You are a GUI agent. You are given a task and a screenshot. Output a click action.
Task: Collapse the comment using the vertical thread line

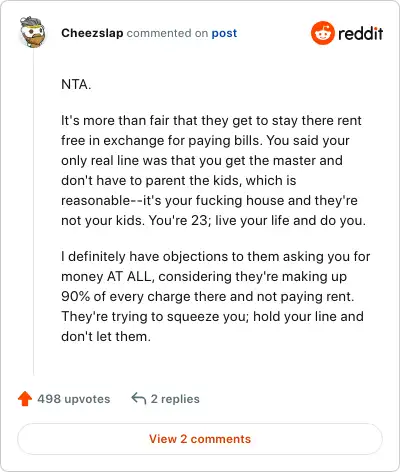pyautogui.click(x=34, y=212)
